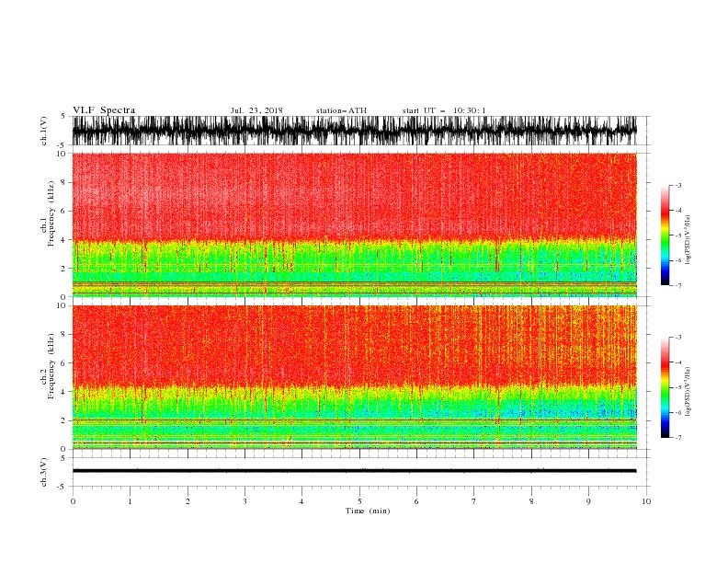Screen dimensions: 728x563
Task: Click the "log(PSD)(V²/Hz)" label beside ch.1 colorbar
Action: point(688,240)
